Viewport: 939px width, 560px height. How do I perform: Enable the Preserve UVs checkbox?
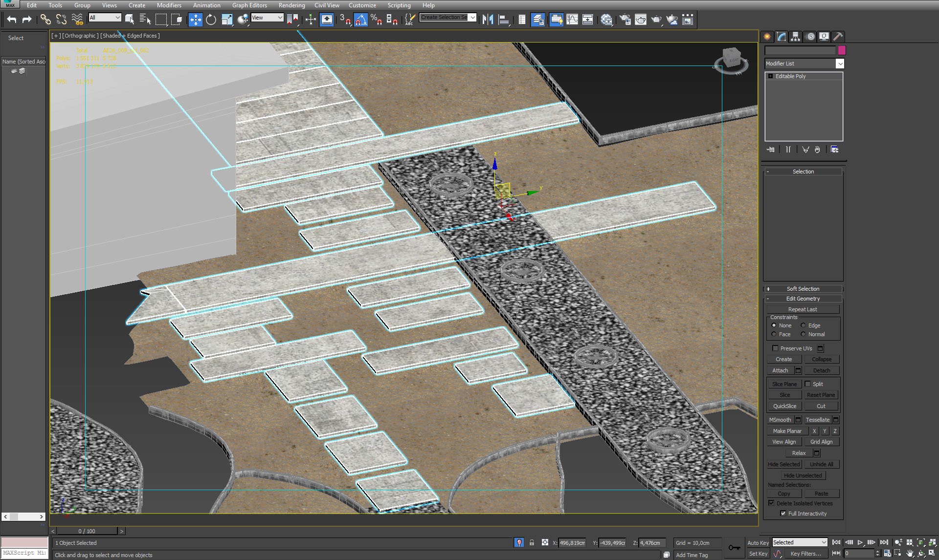pyautogui.click(x=775, y=348)
